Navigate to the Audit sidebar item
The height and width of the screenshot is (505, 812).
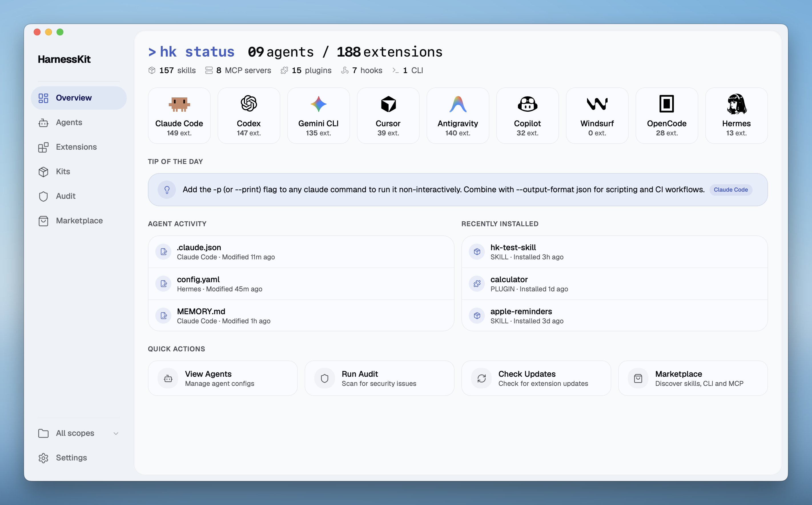click(79, 196)
